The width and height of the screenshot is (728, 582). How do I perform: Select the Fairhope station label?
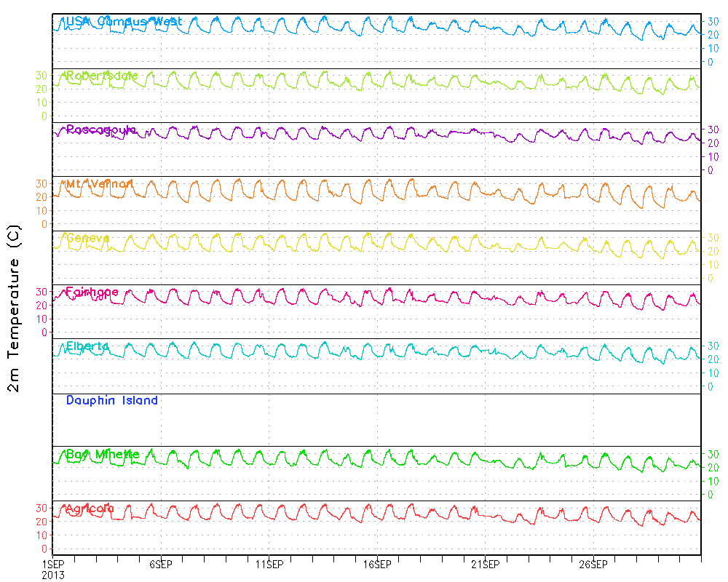pos(92,292)
